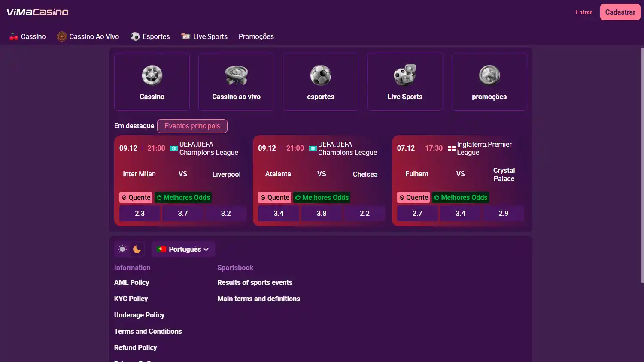
Task: Click Melhores Odds badge on Inter Milan match
Action: pos(183,197)
